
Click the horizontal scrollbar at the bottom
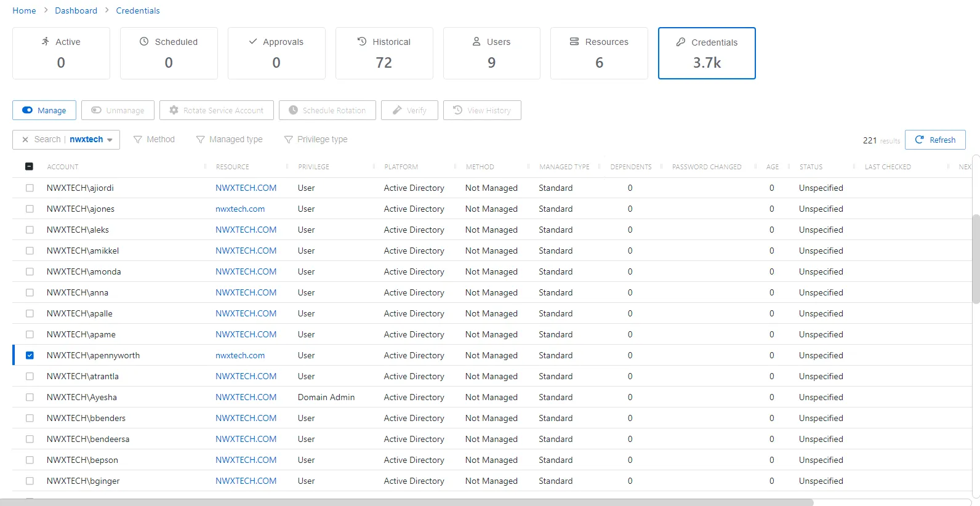click(406, 502)
